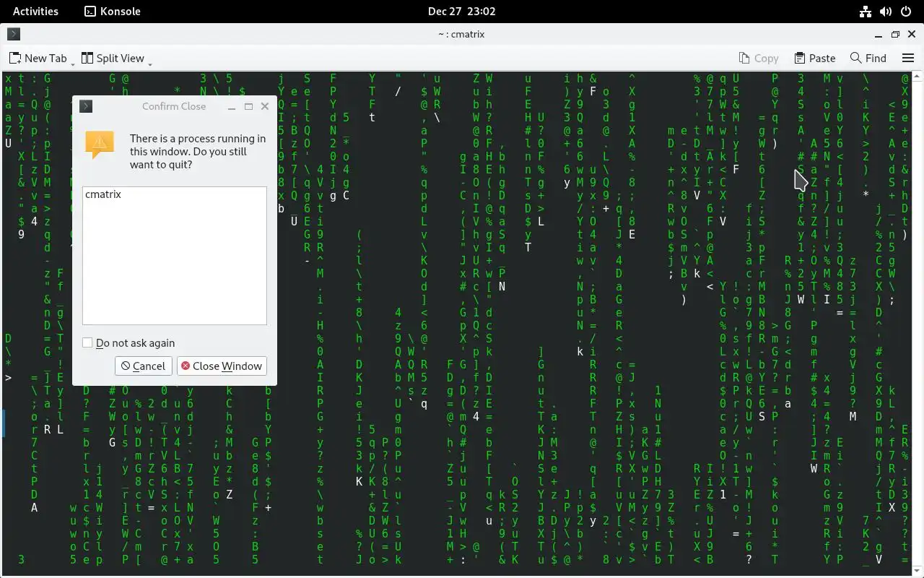Click the volume icon in system tray
924x578 pixels.
point(886,11)
